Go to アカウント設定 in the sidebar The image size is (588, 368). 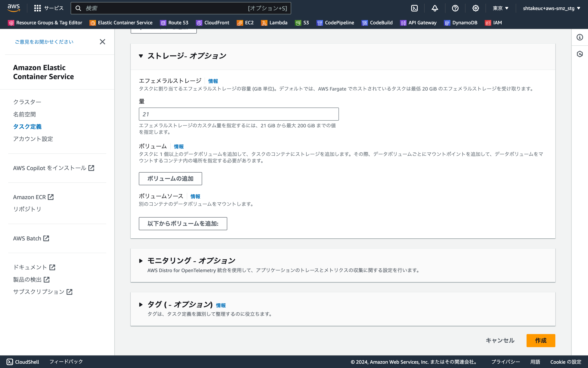pos(33,139)
